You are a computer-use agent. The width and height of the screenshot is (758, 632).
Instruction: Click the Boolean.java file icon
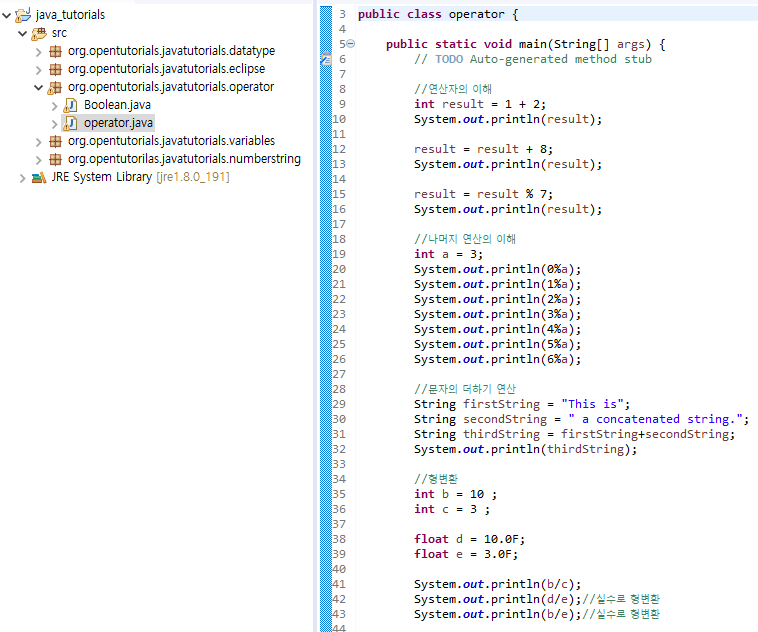tap(71, 105)
